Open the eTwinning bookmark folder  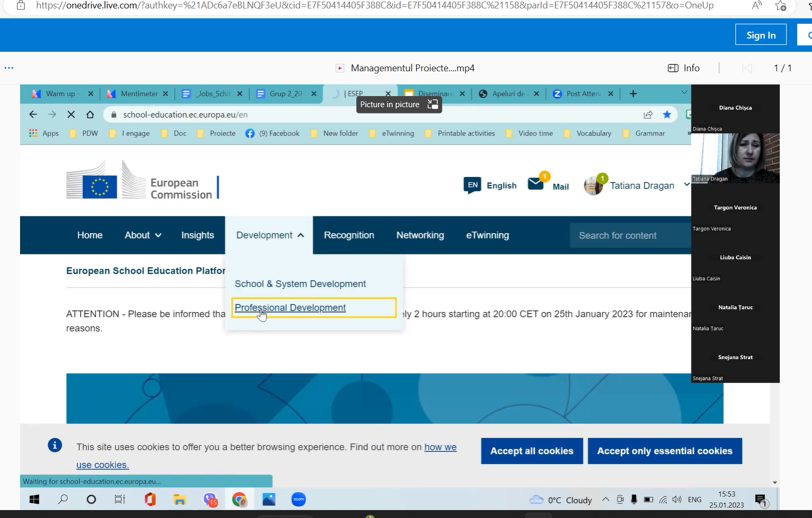[391, 133]
